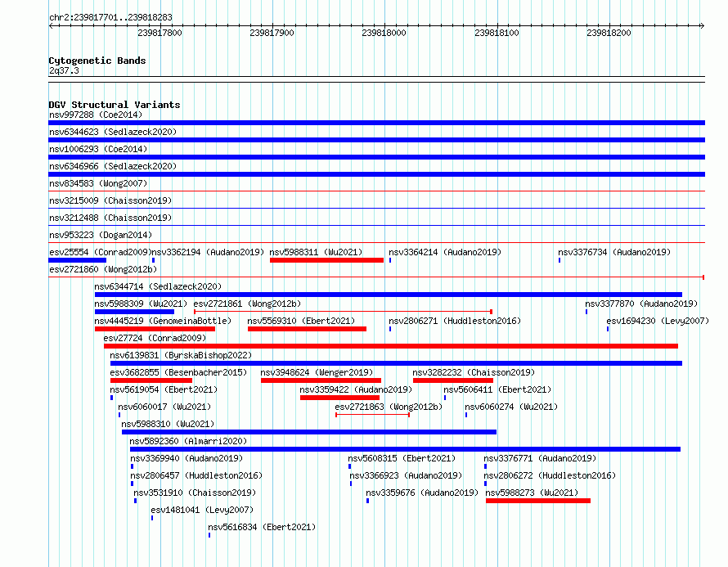The height and width of the screenshot is (567, 728).
Task: Select the nsv3282232 red bar
Action: click(x=453, y=380)
